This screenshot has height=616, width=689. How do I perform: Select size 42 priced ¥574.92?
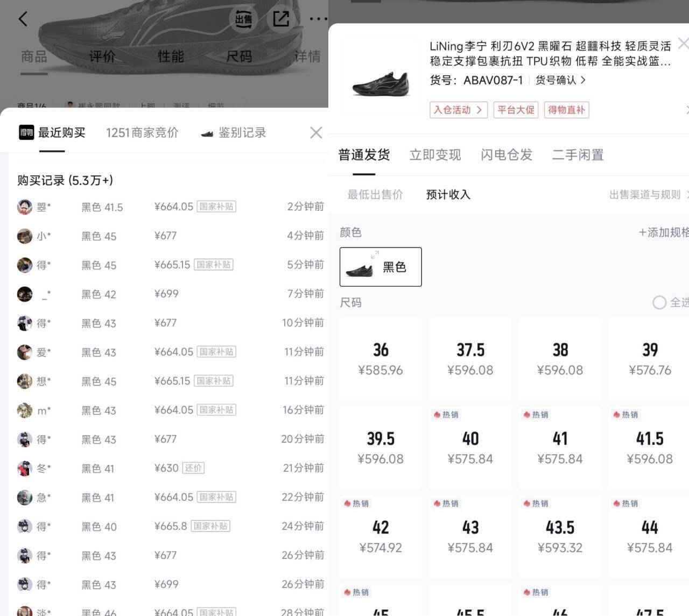coord(381,536)
